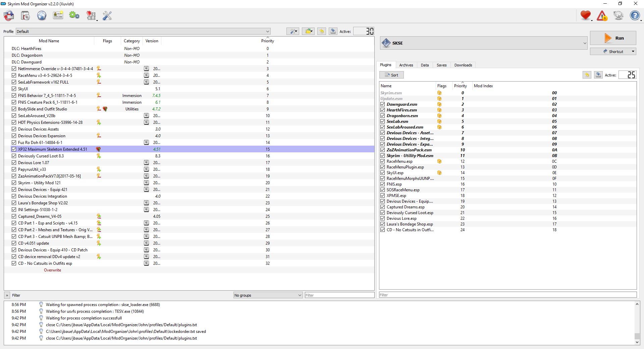Open the Downloads tab
Screen dimensions: 644x349
(463, 65)
